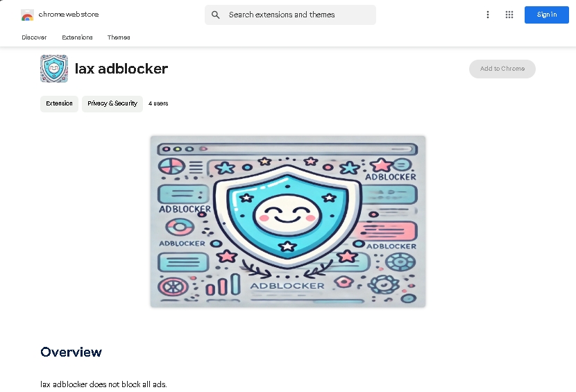Click the chrome web store title text
This screenshot has width=576, height=392.
(69, 15)
